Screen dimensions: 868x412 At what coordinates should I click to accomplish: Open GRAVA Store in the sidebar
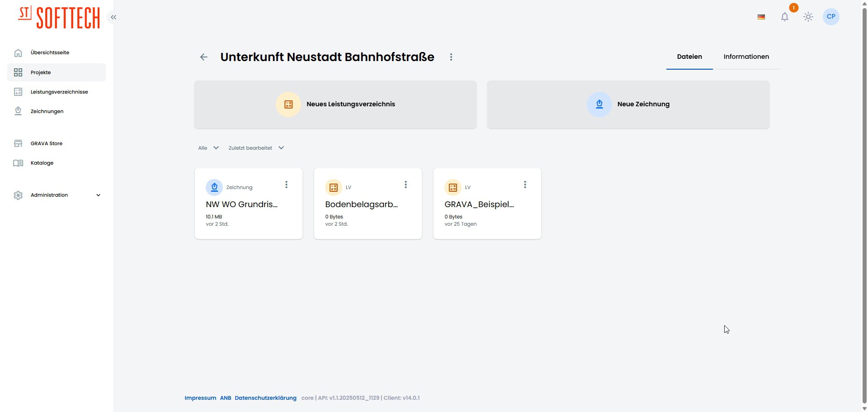pos(47,143)
